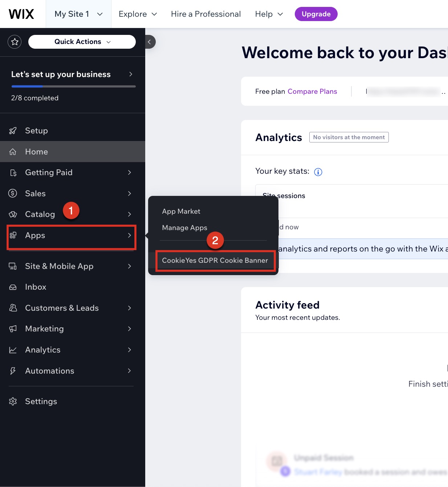448x487 pixels.
Task: Open the Marketing megaphone icon
Action: point(13,329)
